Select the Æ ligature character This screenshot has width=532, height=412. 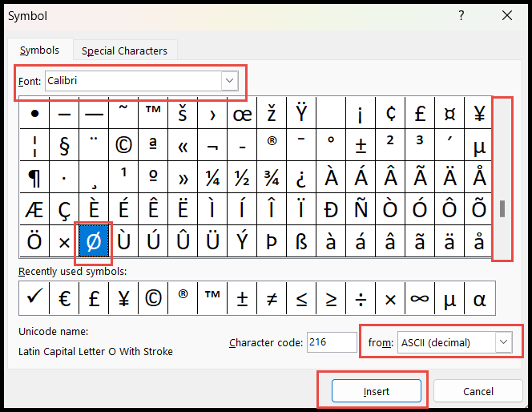[x=34, y=209]
